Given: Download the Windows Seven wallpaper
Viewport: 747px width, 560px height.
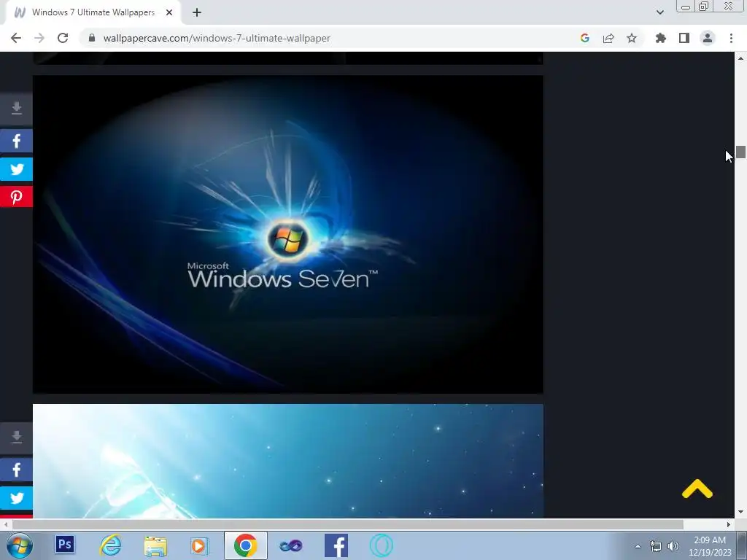Looking at the screenshot, I should [16, 108].
